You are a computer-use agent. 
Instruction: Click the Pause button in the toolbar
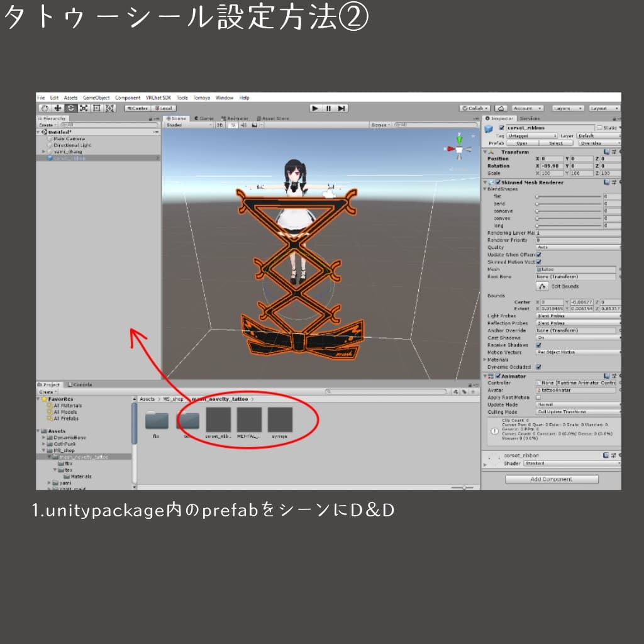pos(327,108)
